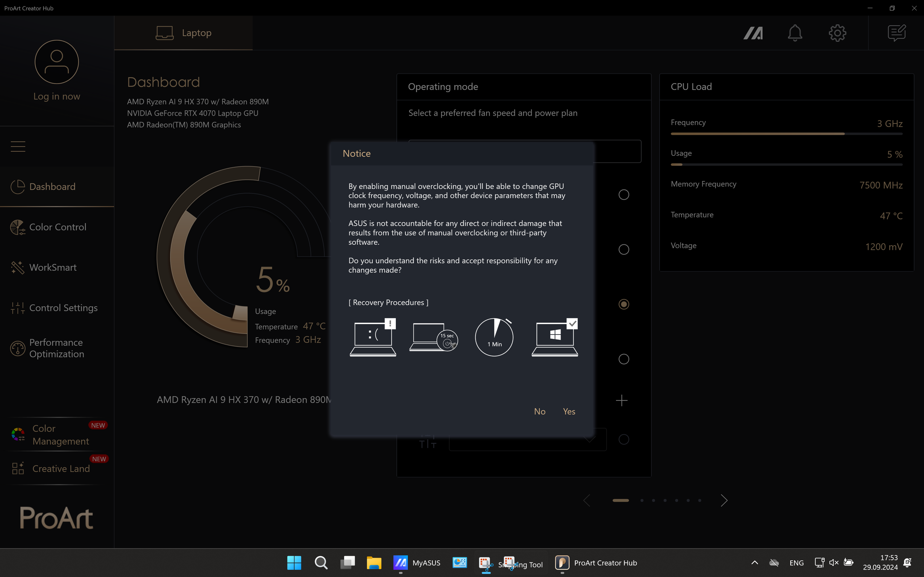Click Yes to accept overclocking notice
The image size is (924, 577).
tap(569, 411)
